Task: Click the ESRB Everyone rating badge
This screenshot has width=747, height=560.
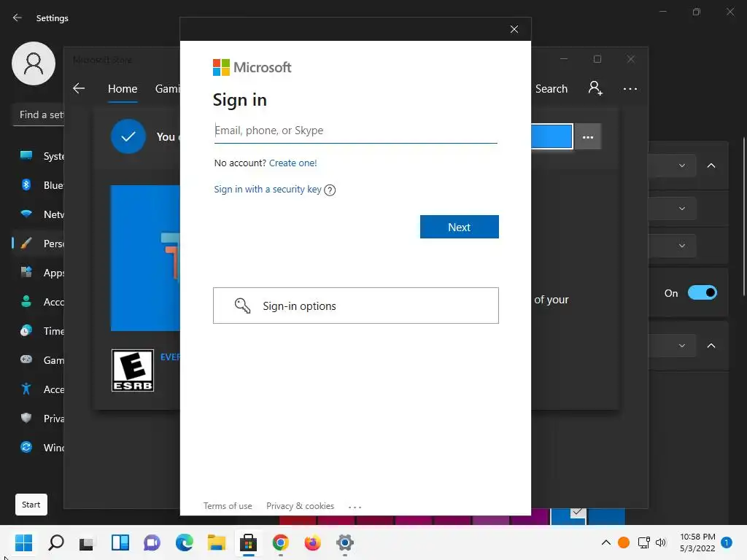Action: pyautogui.click(x=133, y=370)
